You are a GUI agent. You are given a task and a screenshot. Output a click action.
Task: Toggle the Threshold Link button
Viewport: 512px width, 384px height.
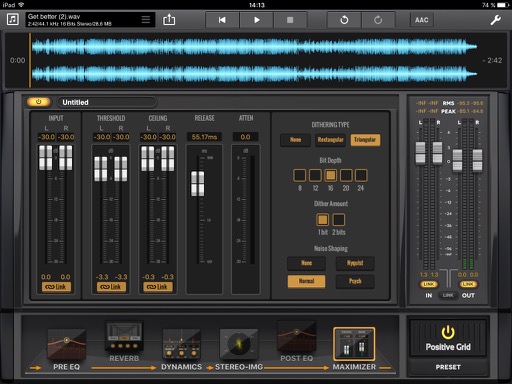(111, 287)
